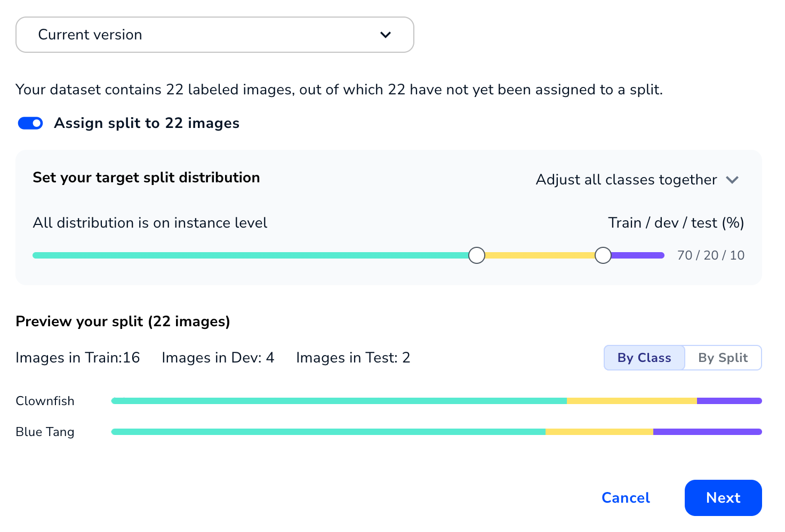This screenshot has width=785, height=532.
Task: Click the right handle of the split slider
Action: [x=603, y=255]
